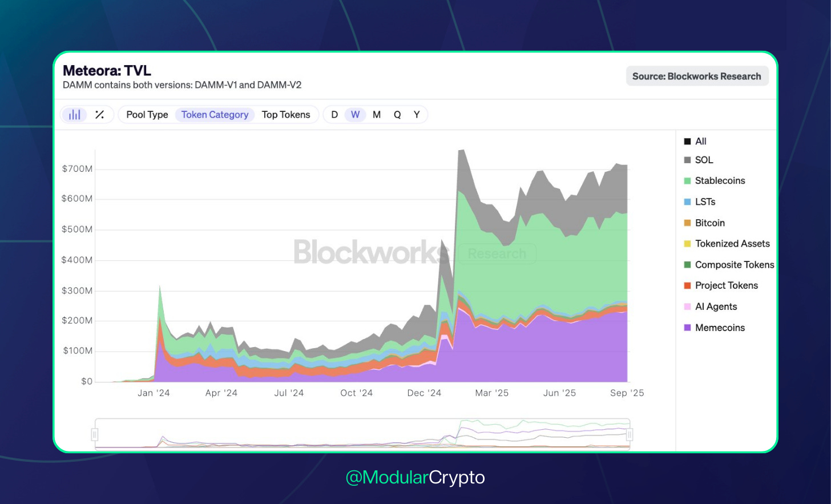Toggle AI Agents legend series

point(711,307)
